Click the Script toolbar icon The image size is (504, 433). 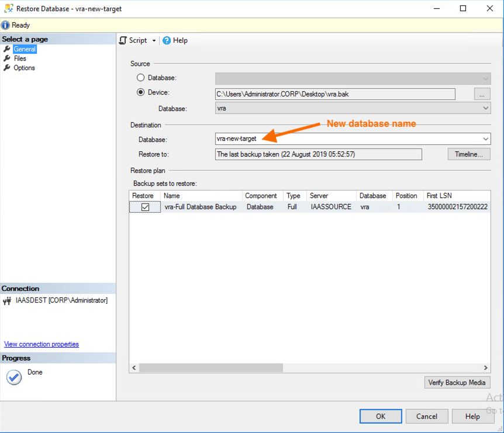123,40
